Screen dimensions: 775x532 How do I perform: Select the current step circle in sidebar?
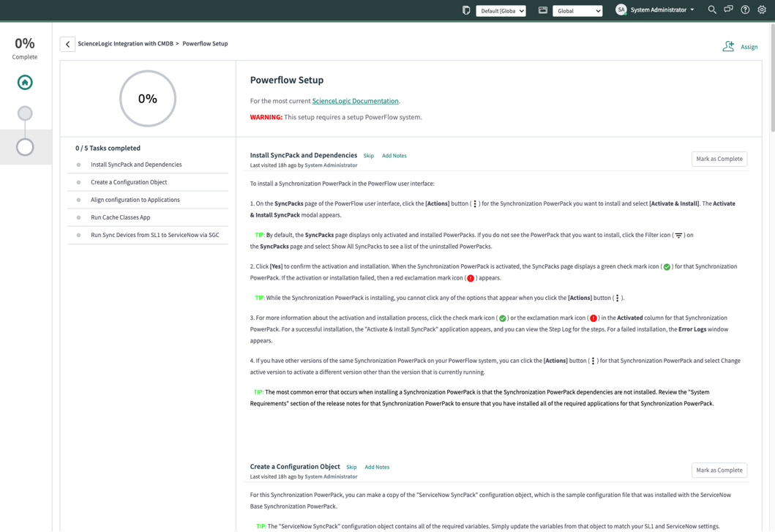25,147
